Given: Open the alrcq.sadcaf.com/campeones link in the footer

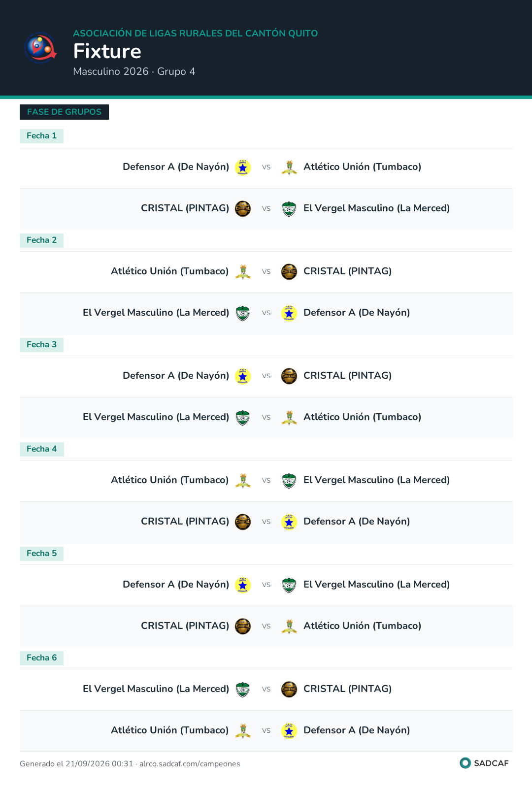Looking at the screenshot, I should tap(190, 764).
